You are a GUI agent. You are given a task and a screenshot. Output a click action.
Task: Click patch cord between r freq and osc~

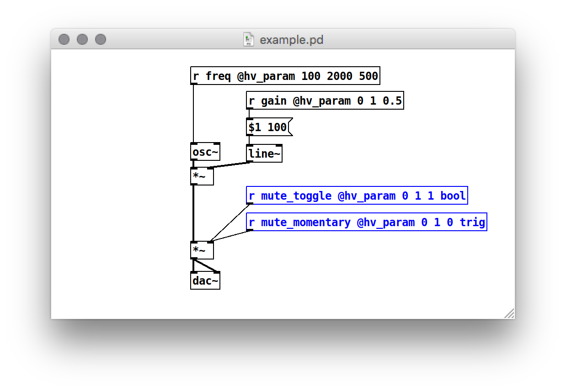pos(193,114)
